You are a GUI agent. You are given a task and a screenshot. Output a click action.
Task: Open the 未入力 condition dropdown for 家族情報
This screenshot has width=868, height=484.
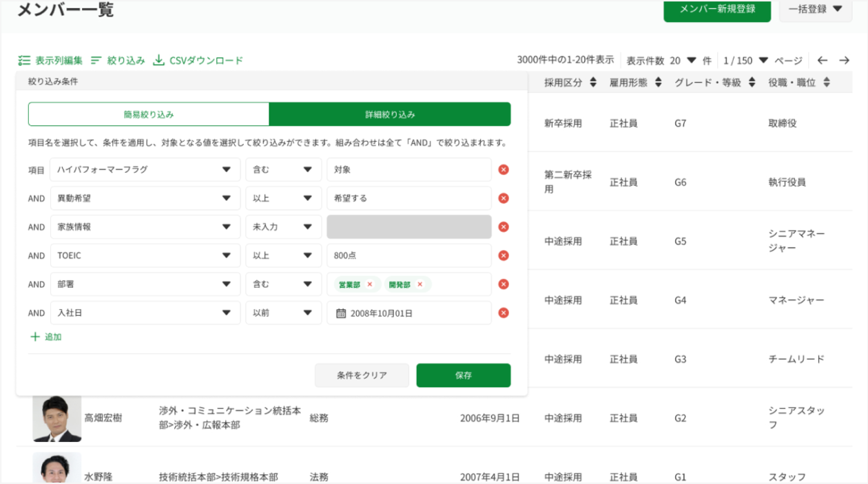coord(283,226)
